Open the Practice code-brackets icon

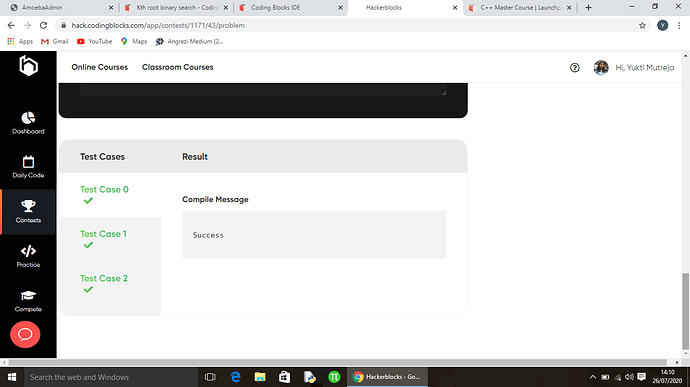pos(28,251)
